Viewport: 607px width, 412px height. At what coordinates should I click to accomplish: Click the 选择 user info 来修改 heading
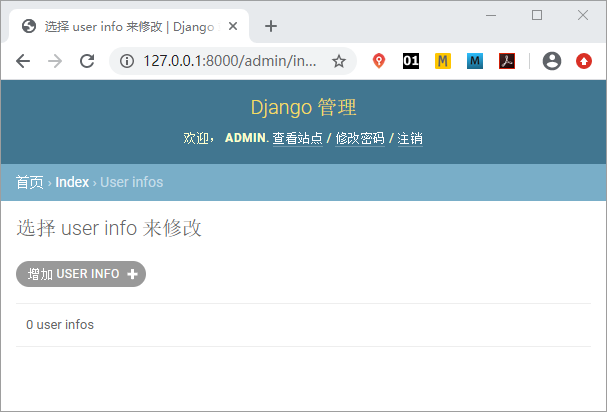(x=109, y=228)
